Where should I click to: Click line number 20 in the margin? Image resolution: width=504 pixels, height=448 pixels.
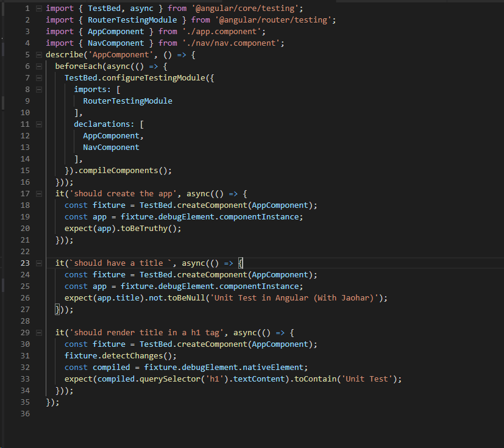point(25,228)
